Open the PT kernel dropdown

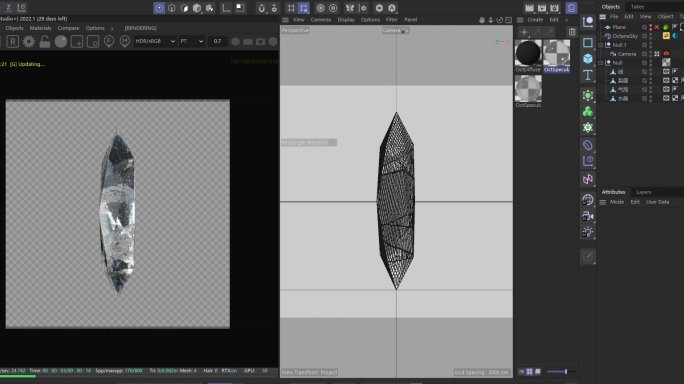(192, 41)
